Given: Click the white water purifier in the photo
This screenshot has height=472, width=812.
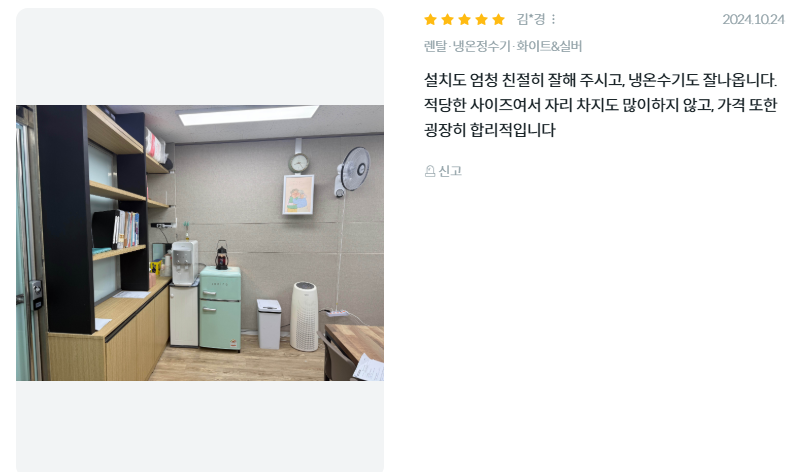Looking at the screenshot, I should coord(184,262).
